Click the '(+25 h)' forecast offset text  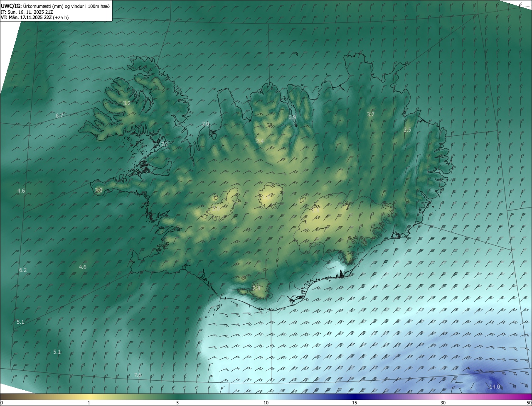point(61,17)
